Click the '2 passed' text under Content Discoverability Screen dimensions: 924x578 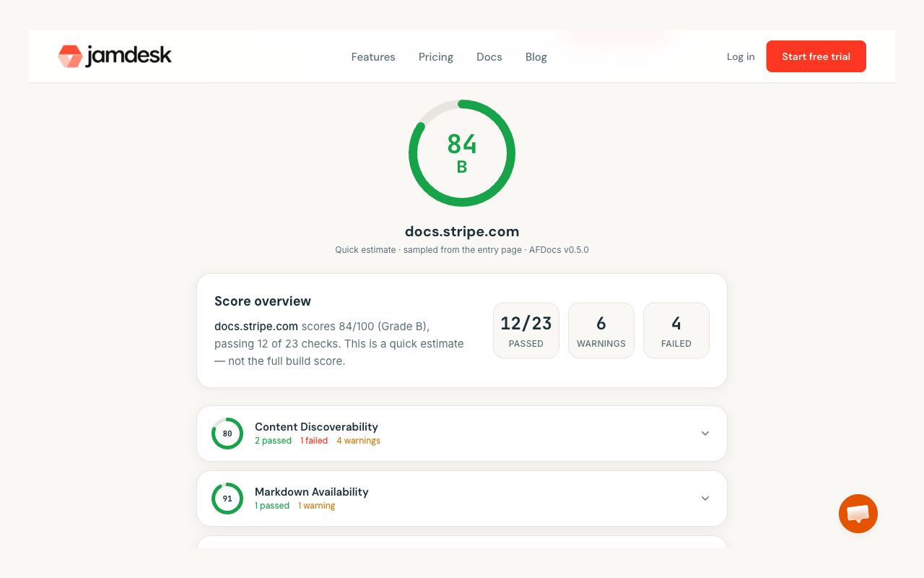click(274, 441)
